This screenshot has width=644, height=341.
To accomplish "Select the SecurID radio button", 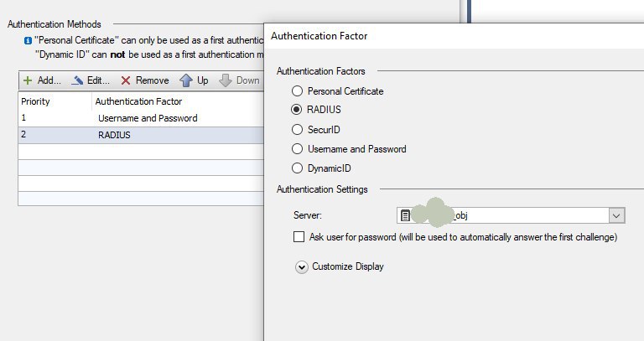I will 297,129.
